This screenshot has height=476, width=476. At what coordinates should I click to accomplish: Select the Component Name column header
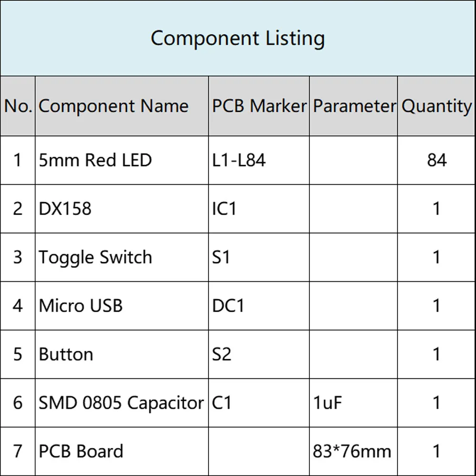point(122,106)
